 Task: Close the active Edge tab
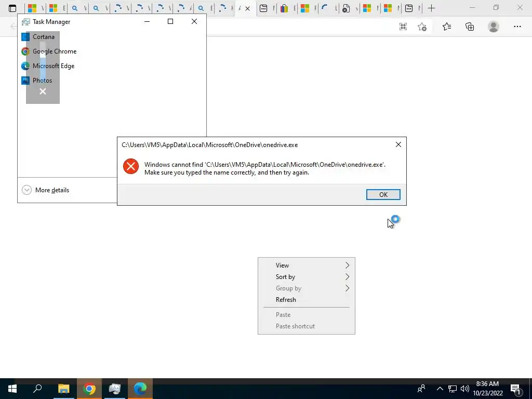pyautogui.click(x=248, y=8)
